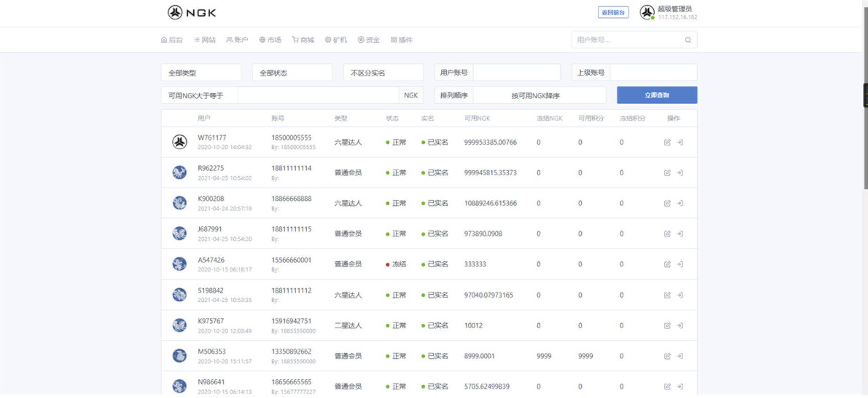Click the page's vertical scrollbar
The image size is (868, 398).
[x=865, y=137]
